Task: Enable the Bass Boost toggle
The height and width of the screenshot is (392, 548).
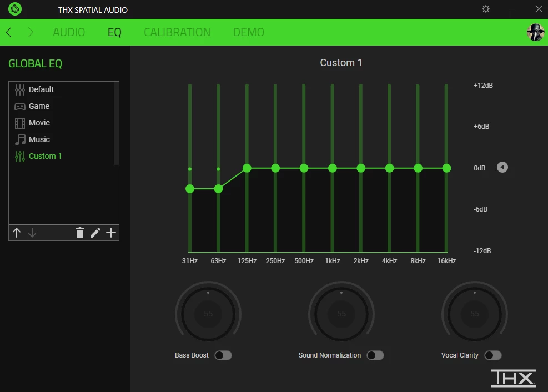Action: coord(223,355)
